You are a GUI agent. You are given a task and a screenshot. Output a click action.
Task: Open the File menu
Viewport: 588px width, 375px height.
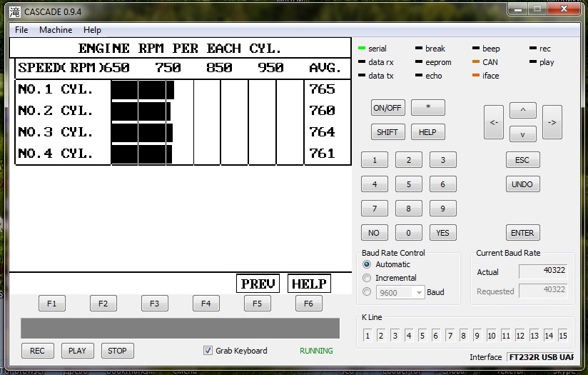pyautogui.click(x=21, y=30)
